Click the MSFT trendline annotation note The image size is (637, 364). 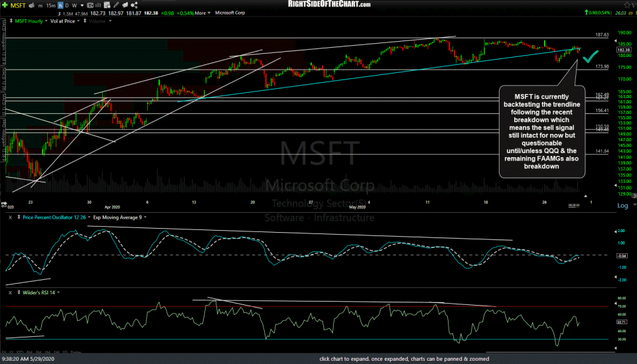pos(542,131)
